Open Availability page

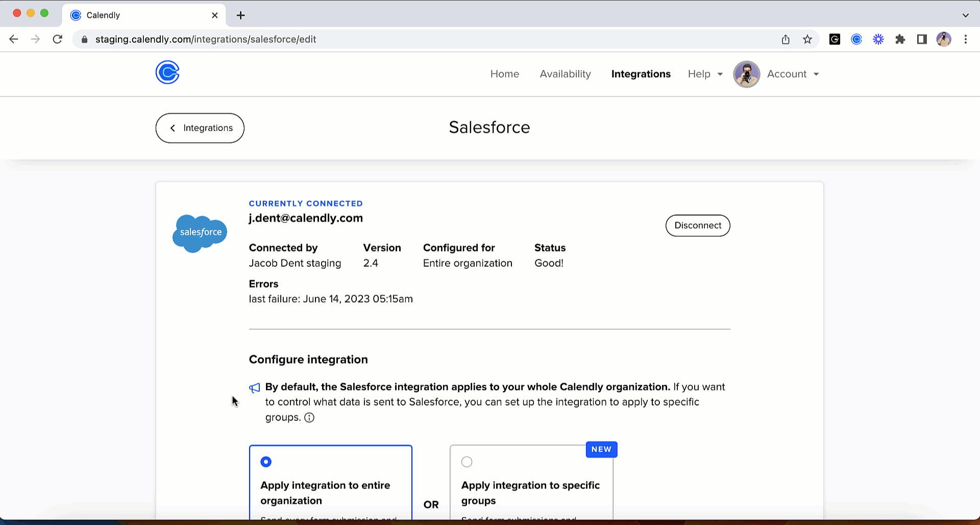[566, 74]
